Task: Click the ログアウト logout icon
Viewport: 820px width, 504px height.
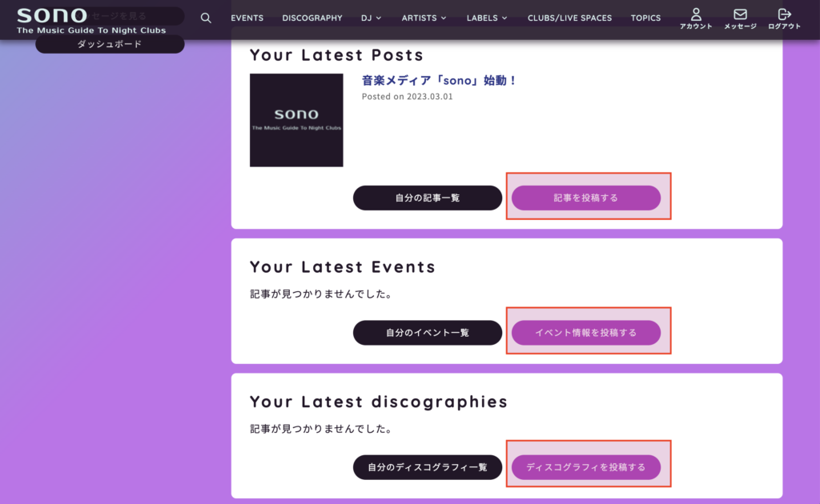Action: tap(784, 18)
